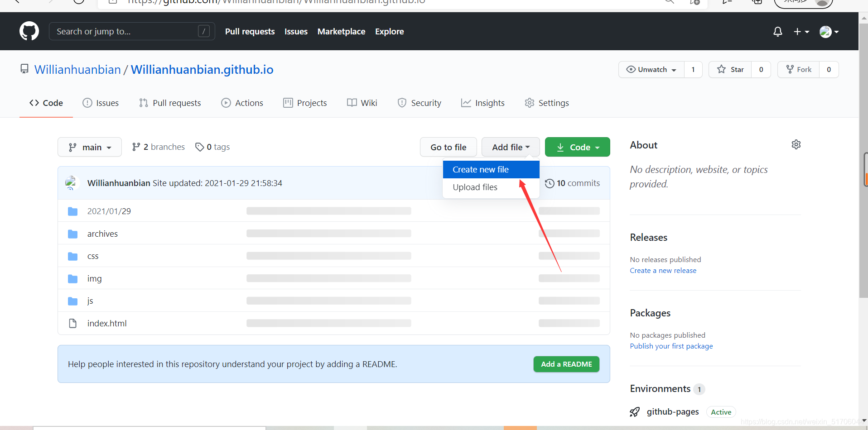Click the commit author avatar
The image size is (868, 430).
72,183
